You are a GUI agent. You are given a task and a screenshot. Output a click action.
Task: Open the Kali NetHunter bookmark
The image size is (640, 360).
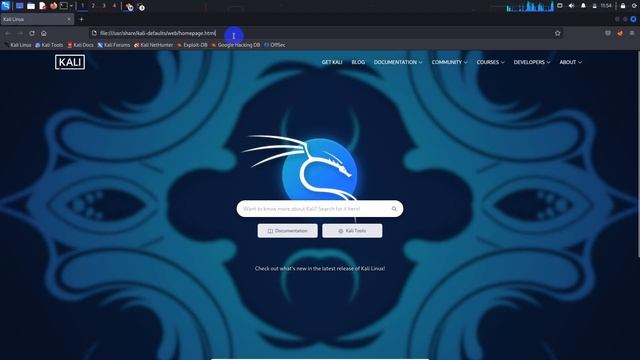click(x=153, y=45)
